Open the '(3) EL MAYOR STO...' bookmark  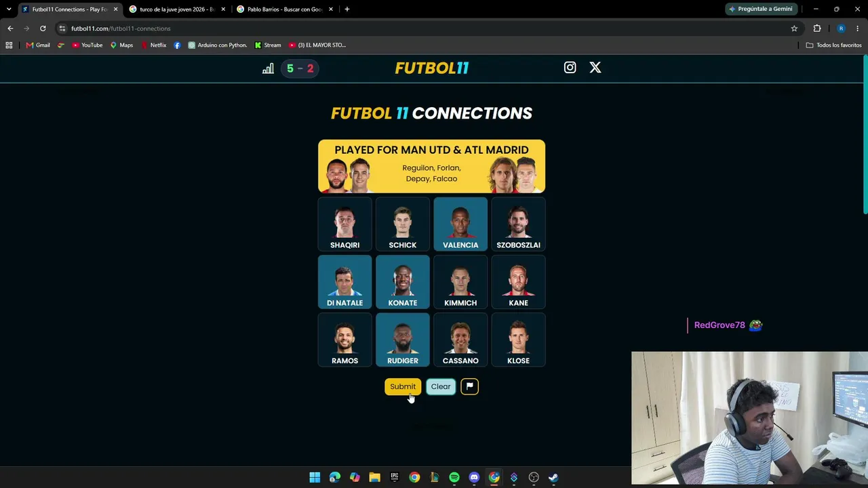tap(317, 45)
